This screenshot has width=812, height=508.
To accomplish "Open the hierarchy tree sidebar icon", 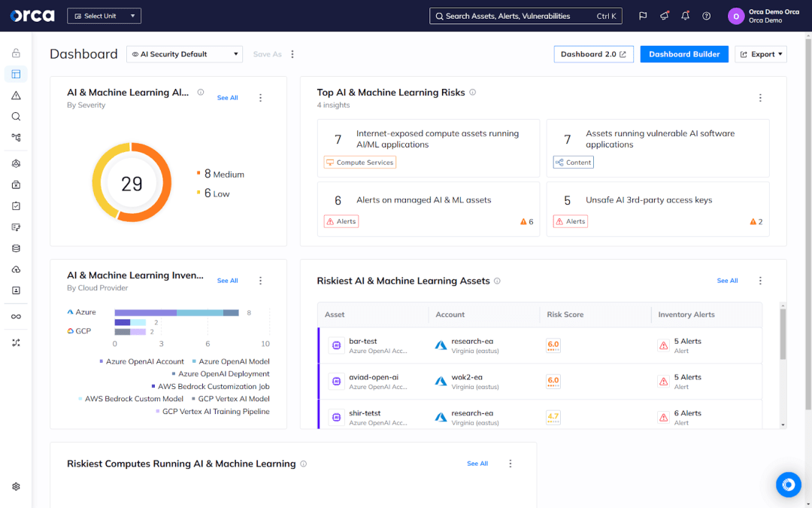I will (x=16, y=138).
